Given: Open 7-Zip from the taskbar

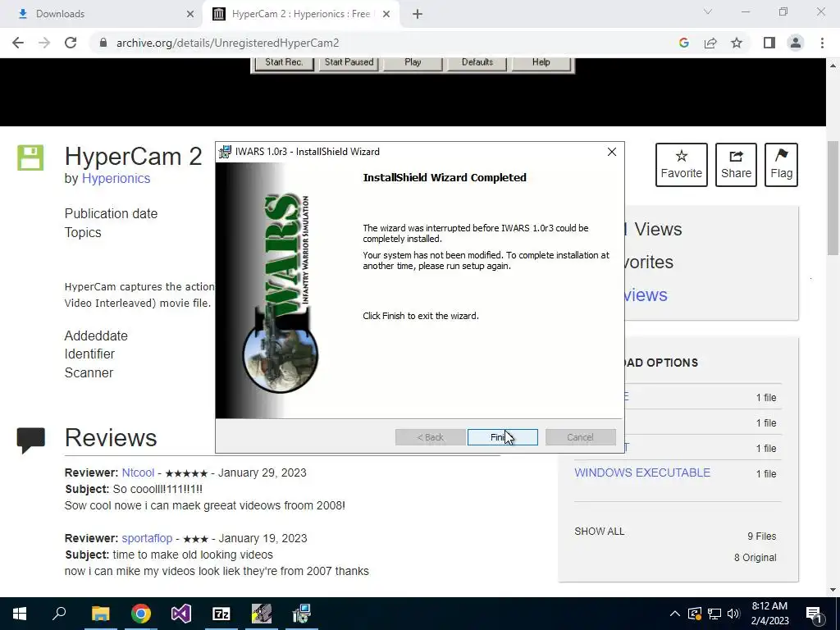Looking at the screenshot, I should pos(221,614).
